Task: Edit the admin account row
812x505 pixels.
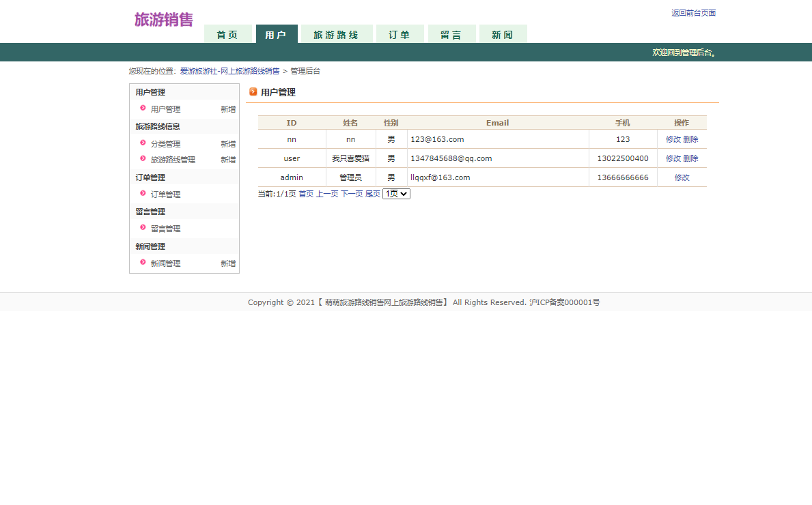Action: [x=682, y=177]
